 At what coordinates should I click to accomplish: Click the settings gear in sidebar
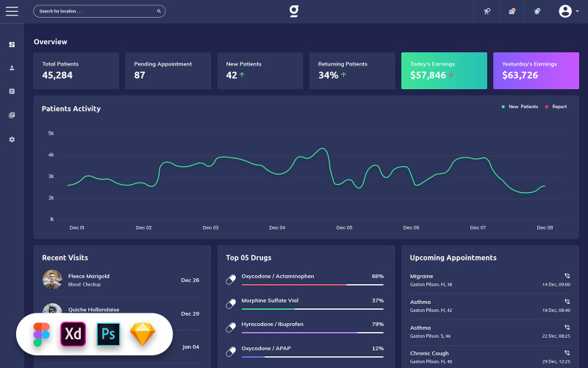[12, 139]
